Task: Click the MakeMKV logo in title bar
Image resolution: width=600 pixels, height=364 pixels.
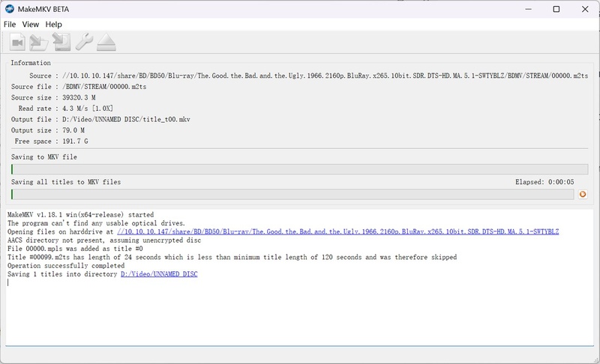Action: pyautogui.click(x=10, y=9)
